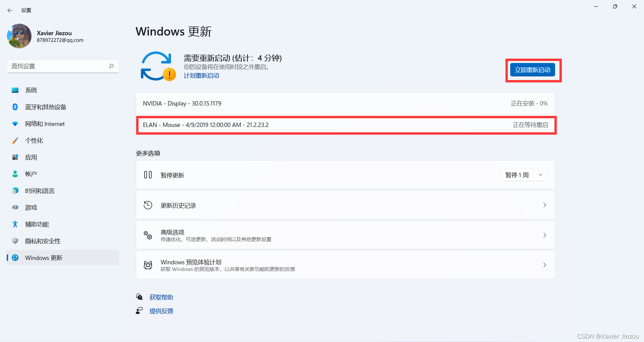Image resolution: width=644 pixels, height=342 pixels.
Task: Click the 隐私和安全性 shield icon
Action: tap(15, 241)
